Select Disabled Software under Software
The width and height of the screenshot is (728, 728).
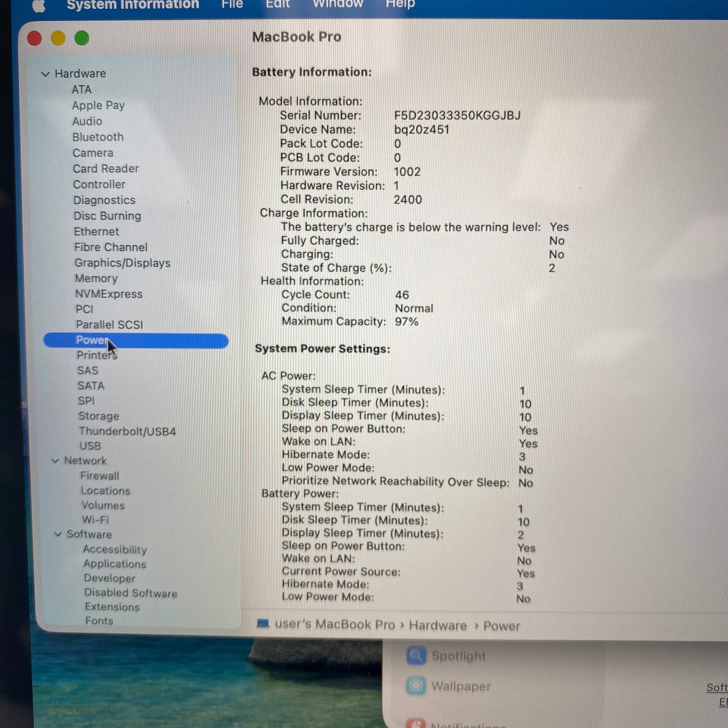(x=131, y=593)
